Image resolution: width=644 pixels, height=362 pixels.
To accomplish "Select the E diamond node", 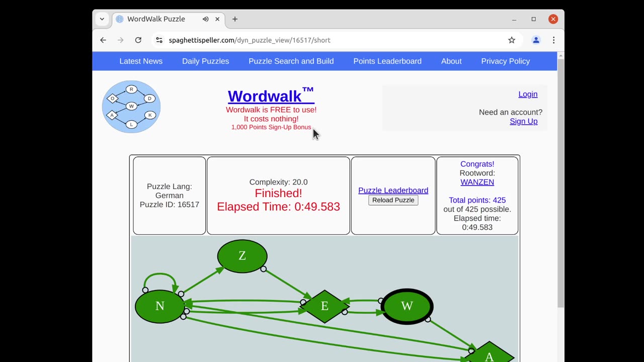I will click(x=325, y=306).
